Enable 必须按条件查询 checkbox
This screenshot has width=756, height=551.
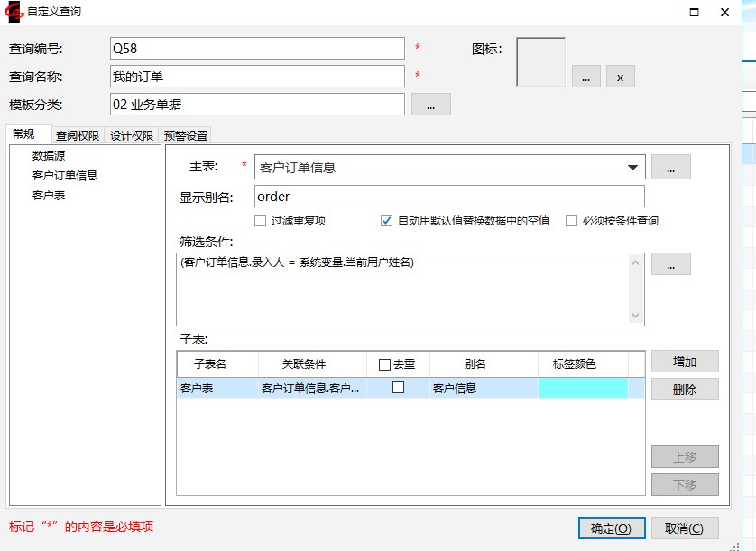pyautogui.click(x=571, y=221)
